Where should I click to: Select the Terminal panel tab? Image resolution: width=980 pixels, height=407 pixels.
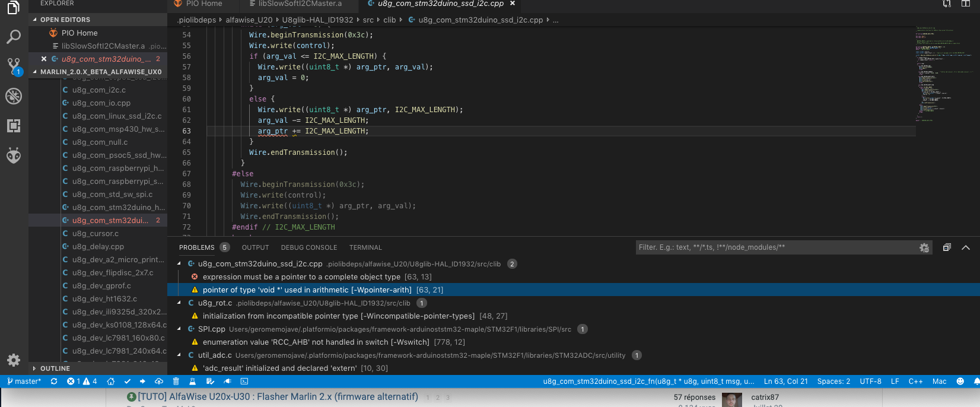pyautogui.click(x=365, y=247)
